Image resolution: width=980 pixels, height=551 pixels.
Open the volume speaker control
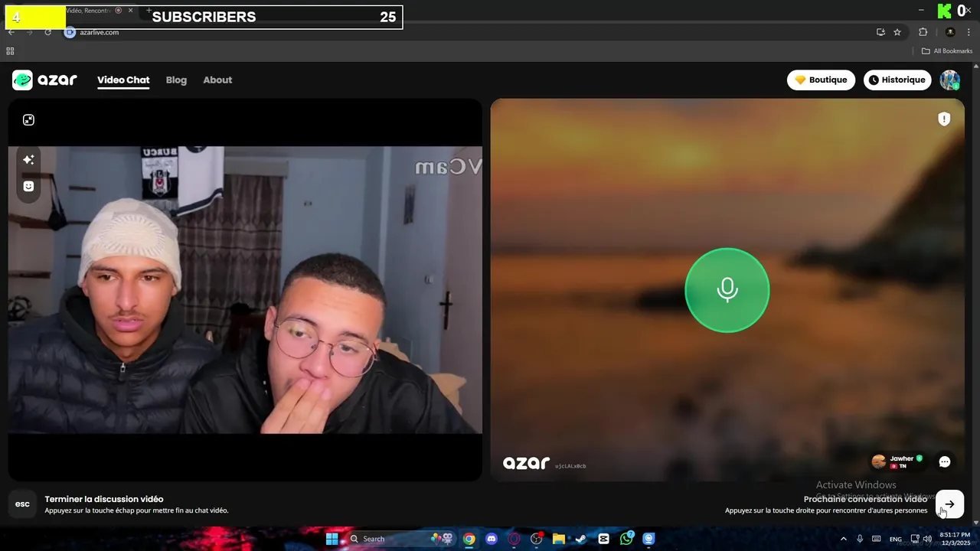(928, 539)
